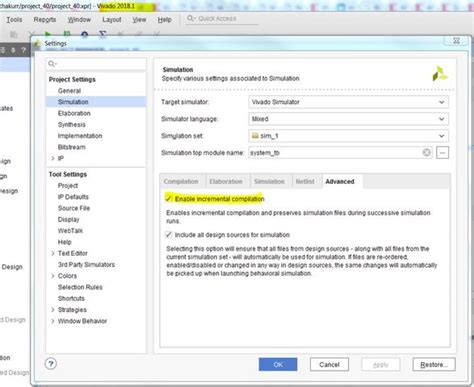Close the Settings dialog
The width and height of the screenshot is (474, 387).
pos(456,41)
